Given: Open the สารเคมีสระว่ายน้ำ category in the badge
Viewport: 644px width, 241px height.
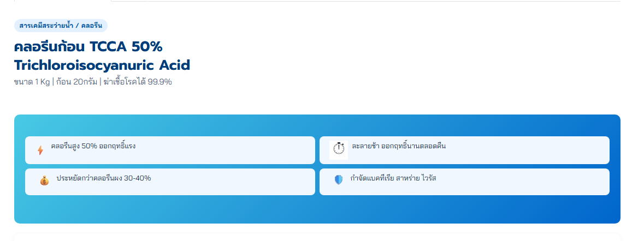Looking at the screenshot, I should tap(46, 26).
